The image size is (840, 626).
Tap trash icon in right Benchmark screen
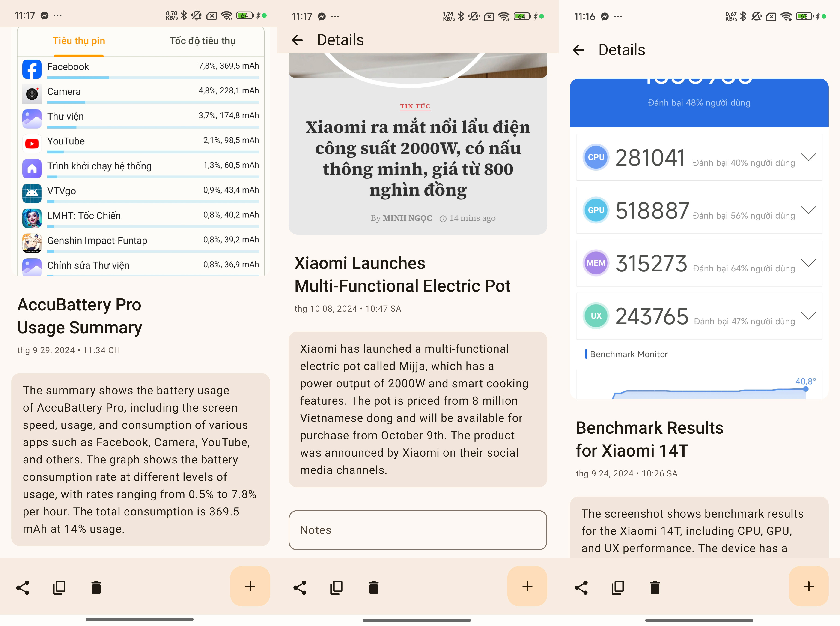pos(655,587)
